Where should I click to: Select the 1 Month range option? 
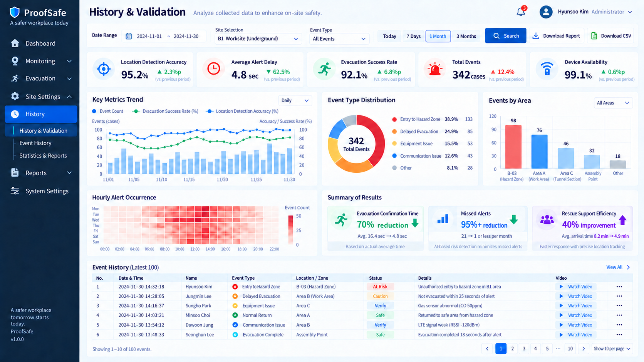tap(438, 36)
